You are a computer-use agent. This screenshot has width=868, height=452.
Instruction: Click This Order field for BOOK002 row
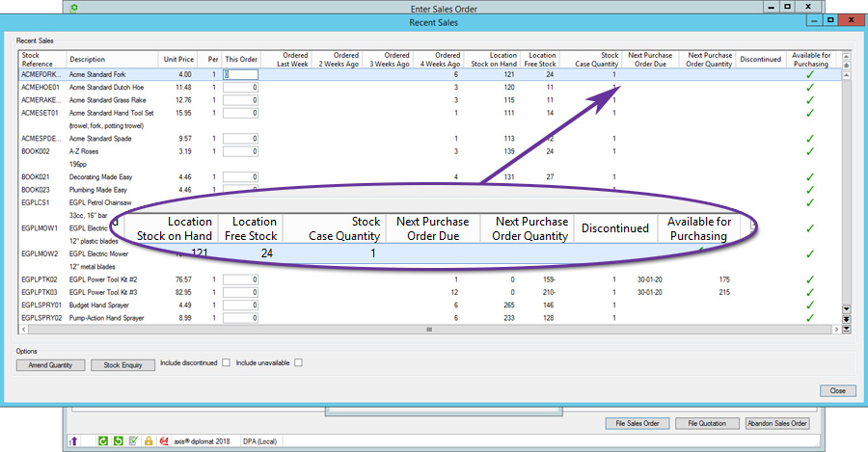(x=240, y=151)
